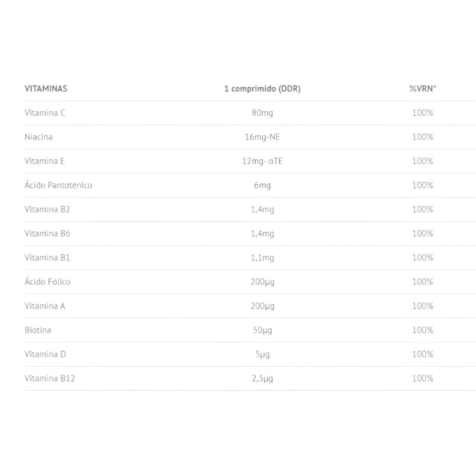This screenshot has height=476, width=476.
Task: Select the Vitamina C row label
Action: click(x=45, y=113)
